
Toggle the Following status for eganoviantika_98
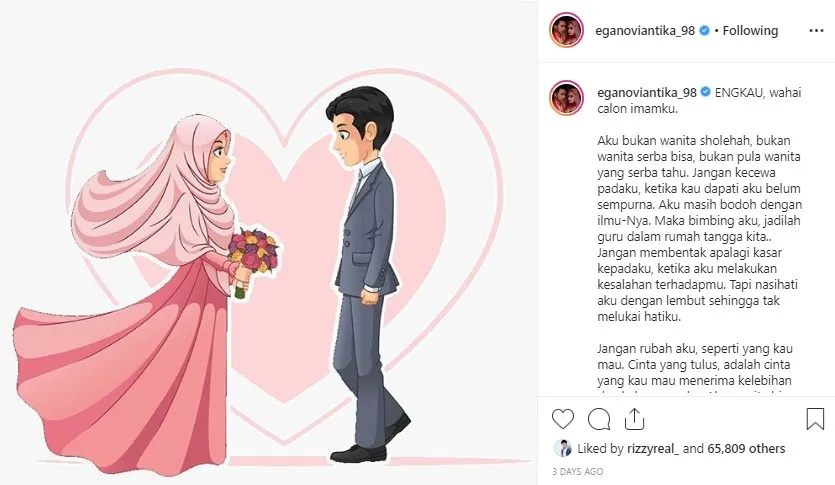pos(750,31)
